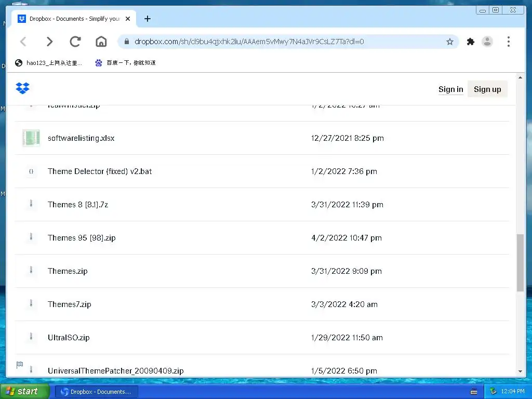Click the Themes 8 [8.1].7z archive icon
The height and width of the screenshot is (399, 532).
tap(31, 204)
